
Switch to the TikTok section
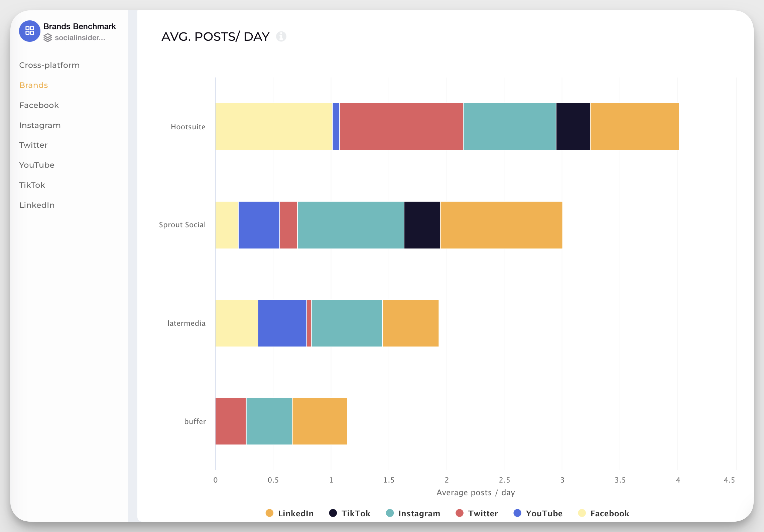pyautogui.click(x=32, y=185)
